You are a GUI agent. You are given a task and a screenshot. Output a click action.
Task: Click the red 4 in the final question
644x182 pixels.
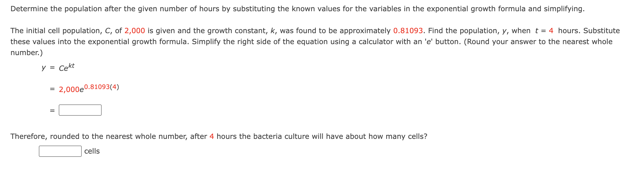pyautogui.click(x=212, y=136)
